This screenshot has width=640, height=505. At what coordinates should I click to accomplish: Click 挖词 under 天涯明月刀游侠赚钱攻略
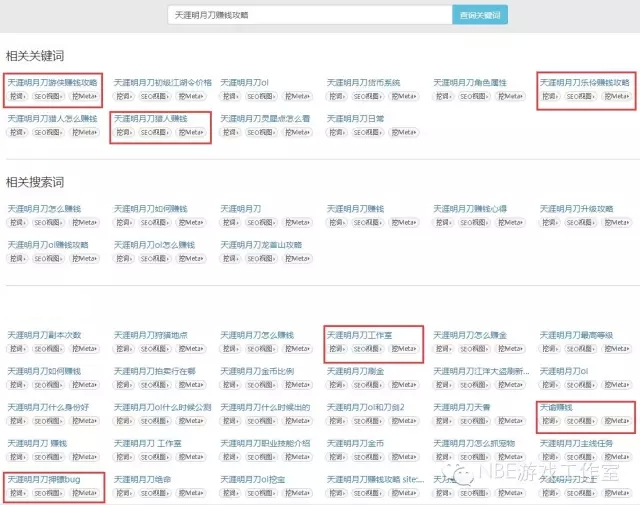(19, 96)
